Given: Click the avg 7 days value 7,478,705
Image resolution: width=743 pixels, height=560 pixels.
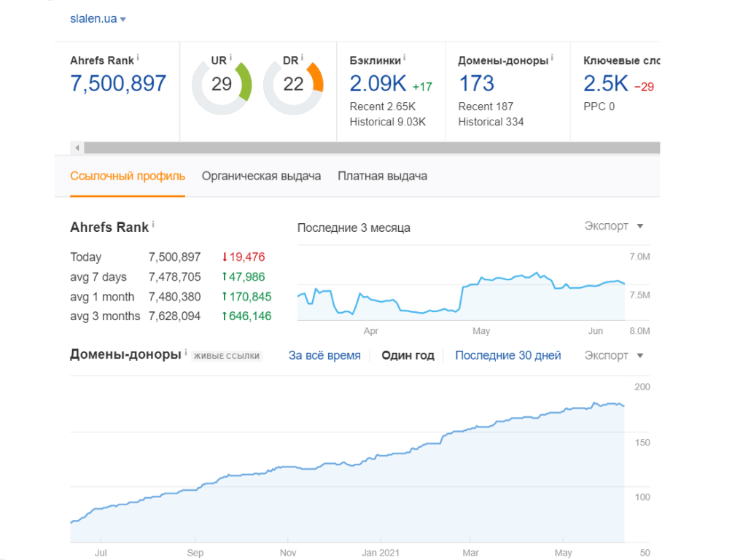Looking at the screenshot, I should [174, 277].
